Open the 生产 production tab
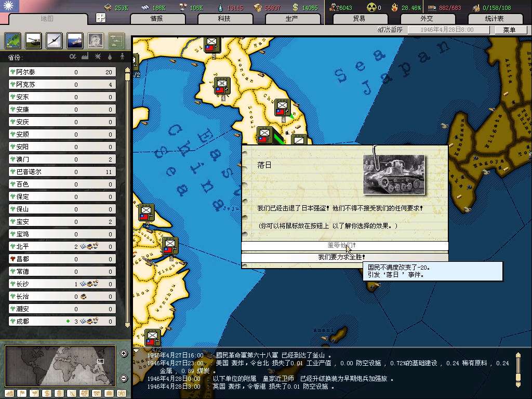532x399 pixels. coord(292,19)
